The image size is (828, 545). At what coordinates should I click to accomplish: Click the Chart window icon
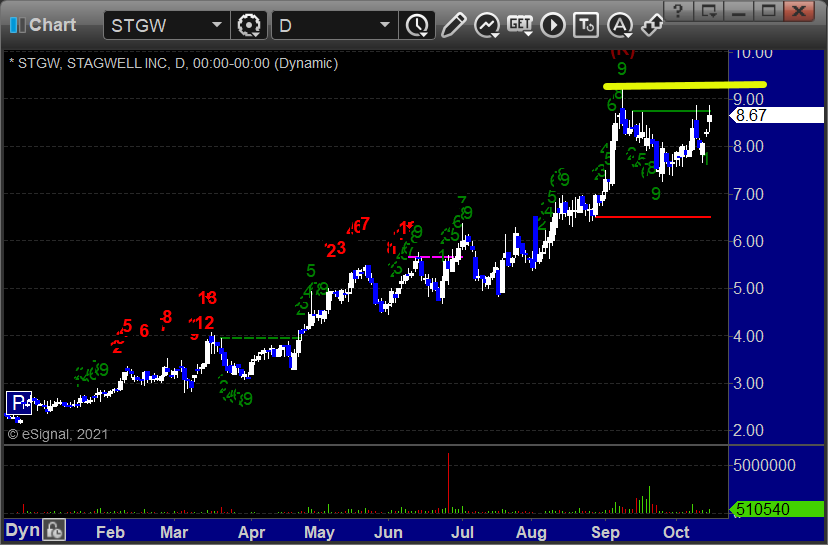tap(17, 25)
